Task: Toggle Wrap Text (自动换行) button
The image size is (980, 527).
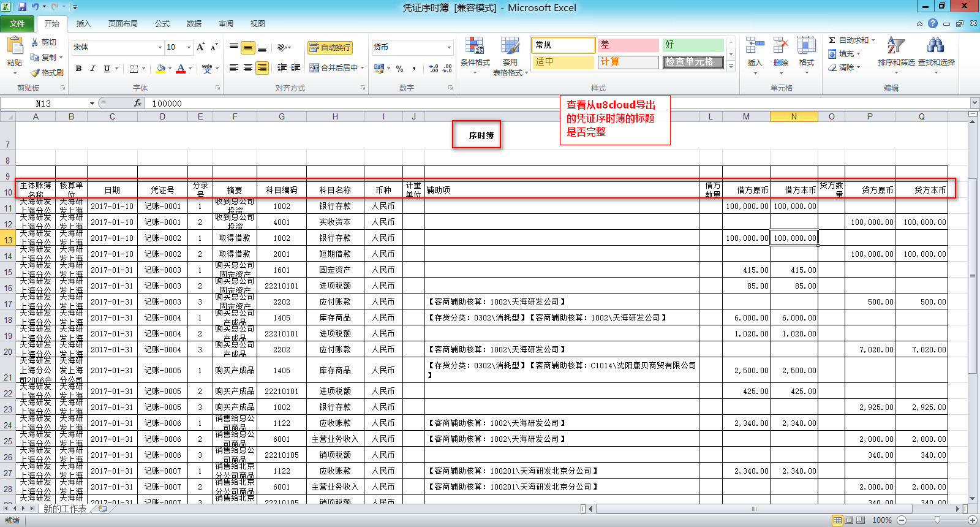Action: 330,47
